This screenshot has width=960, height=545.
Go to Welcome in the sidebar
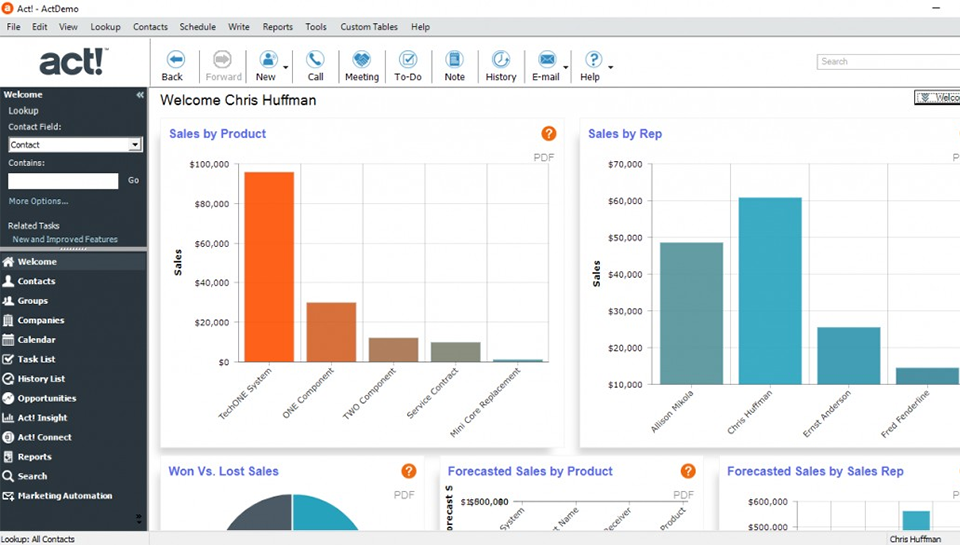pyautogui.click(x=73, y=261)
